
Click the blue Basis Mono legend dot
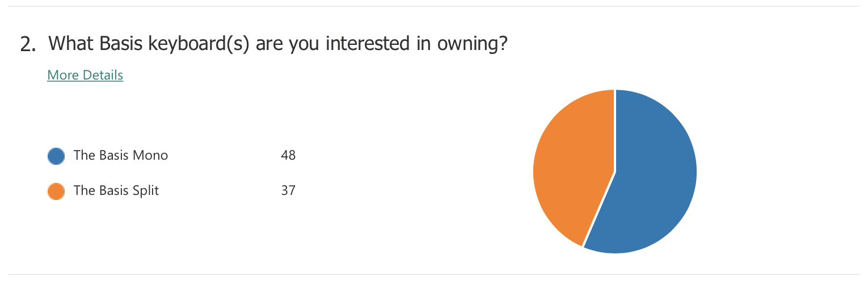56,156
